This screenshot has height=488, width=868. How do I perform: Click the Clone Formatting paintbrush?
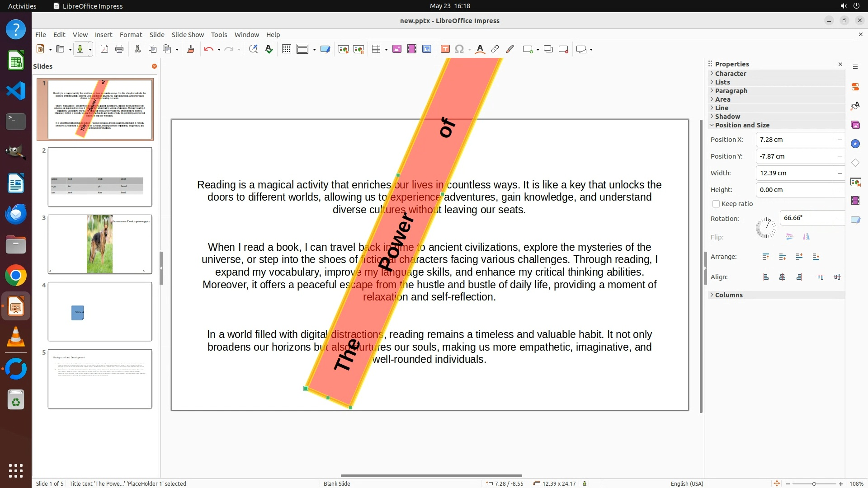pos(190,49)
